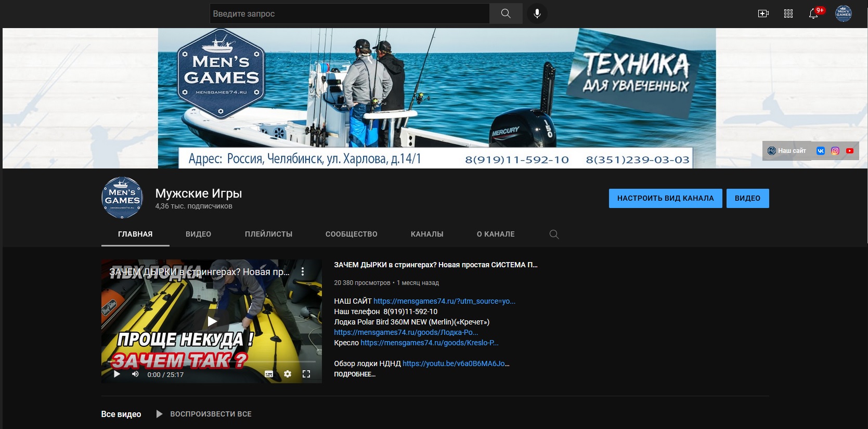Click 'ВОСПРОИЗВЕСТИ ВСЕ' play all button
This screenshot has height=429, width=868.
204,414
